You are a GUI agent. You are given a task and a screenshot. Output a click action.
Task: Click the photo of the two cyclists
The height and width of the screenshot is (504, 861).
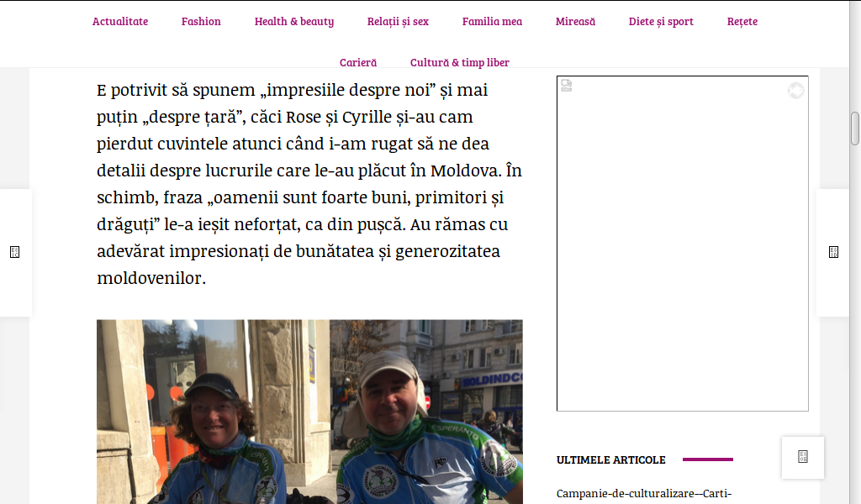point(309,412)
